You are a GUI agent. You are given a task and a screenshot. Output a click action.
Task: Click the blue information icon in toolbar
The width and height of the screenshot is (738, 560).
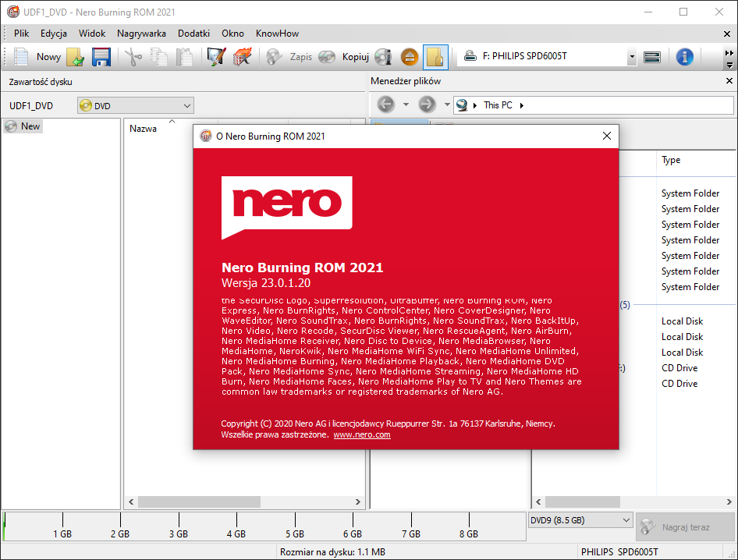(x=685, y=57)
